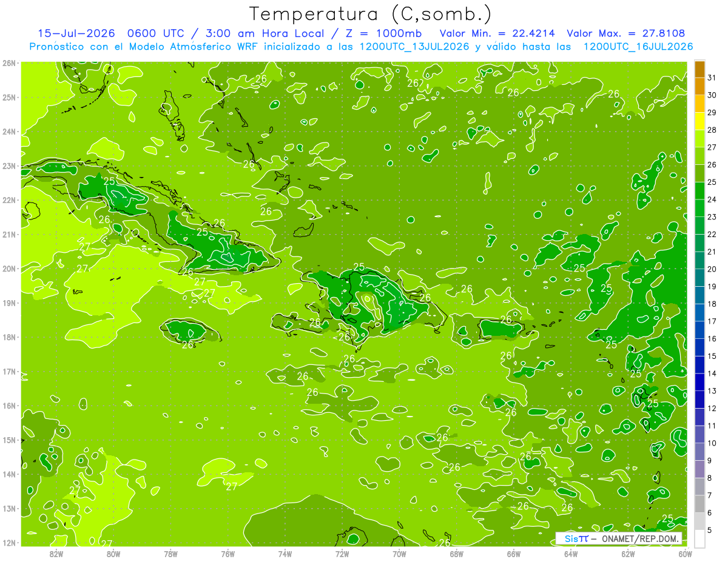728x562 pixels.
Task: Click the '24' colorbar scale label
Action: pos(712,199)
